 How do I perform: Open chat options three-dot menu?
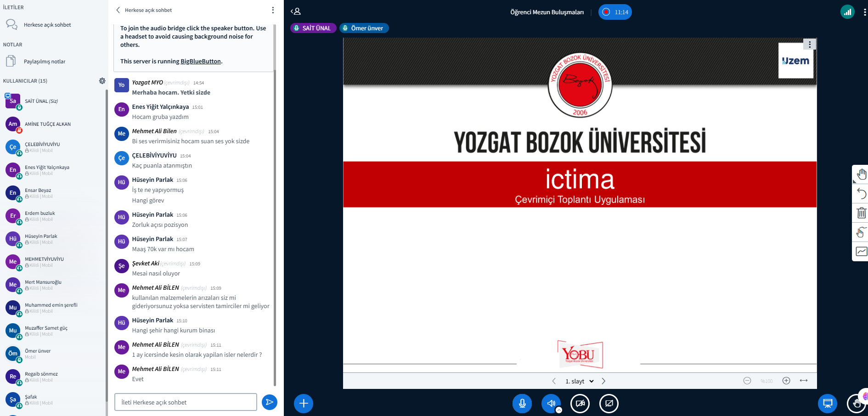273,10
